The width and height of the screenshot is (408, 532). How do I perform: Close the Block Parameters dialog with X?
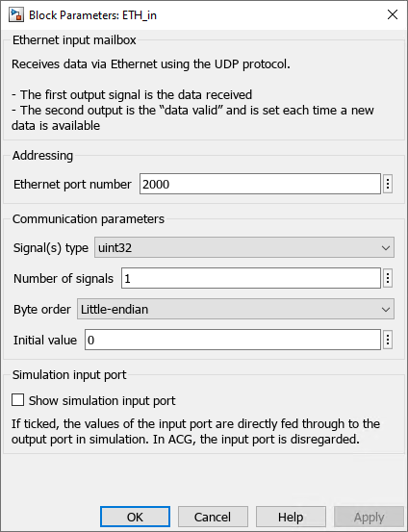(x=393, y=14)
